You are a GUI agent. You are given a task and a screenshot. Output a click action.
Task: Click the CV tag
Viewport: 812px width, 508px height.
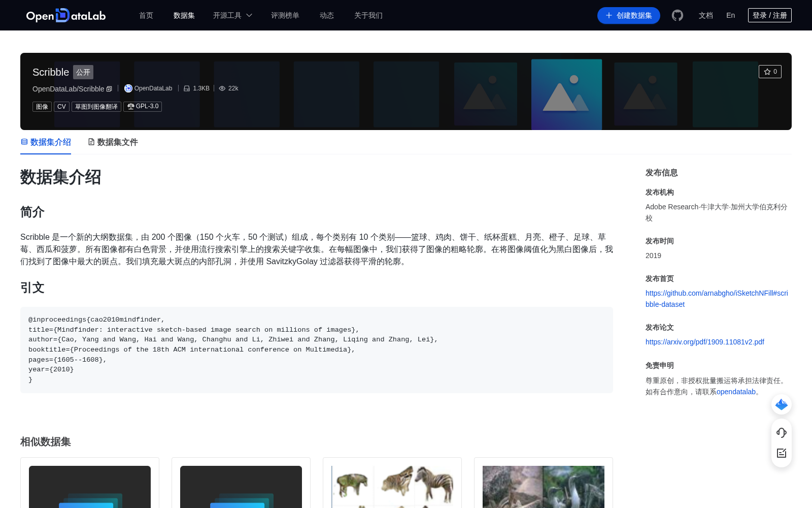(61, 107)
